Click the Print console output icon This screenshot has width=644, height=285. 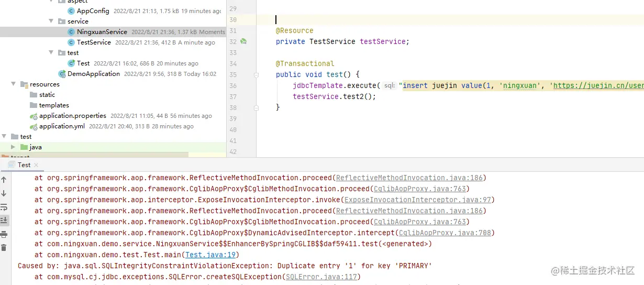[x=4, y=234]
